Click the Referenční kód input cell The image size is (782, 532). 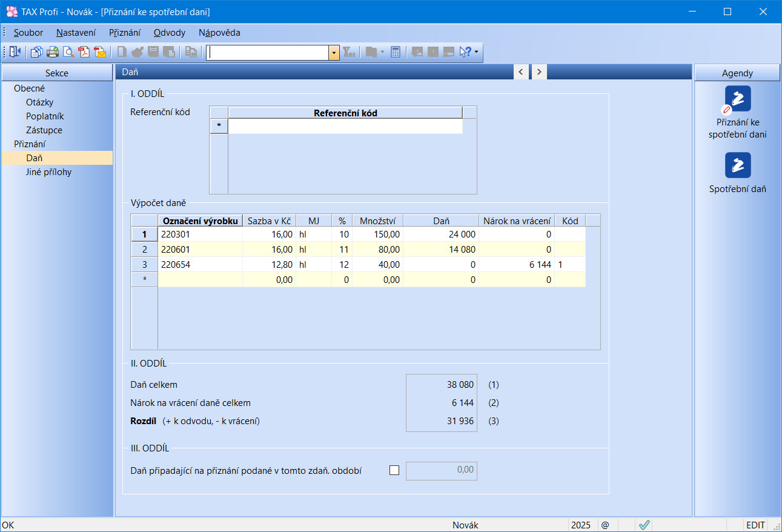[x=345, y=126]
